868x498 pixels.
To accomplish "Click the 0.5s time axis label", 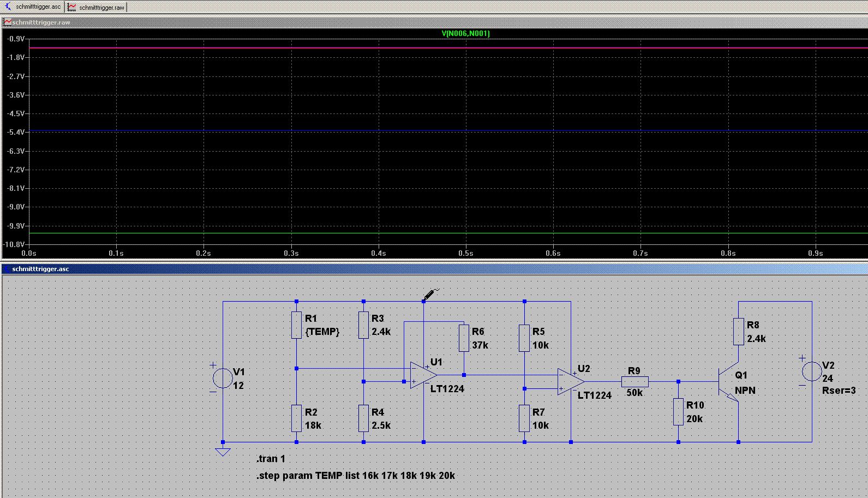I will 465,253.
